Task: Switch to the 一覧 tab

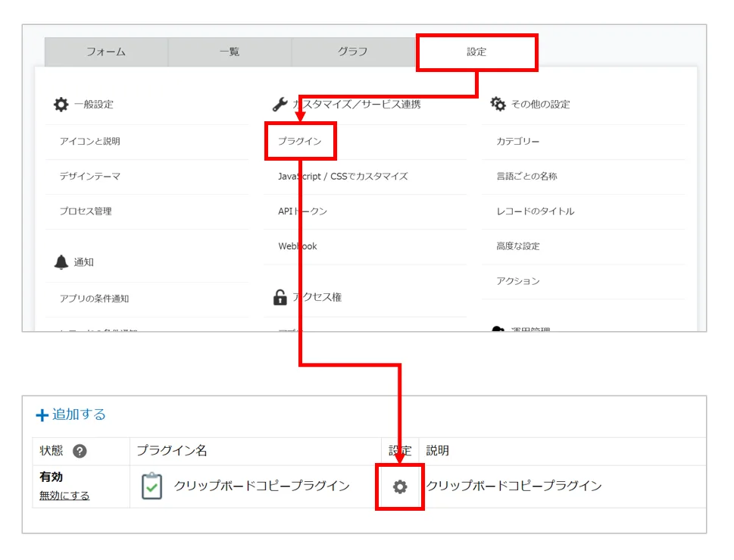Action: [x=230, y=52]
